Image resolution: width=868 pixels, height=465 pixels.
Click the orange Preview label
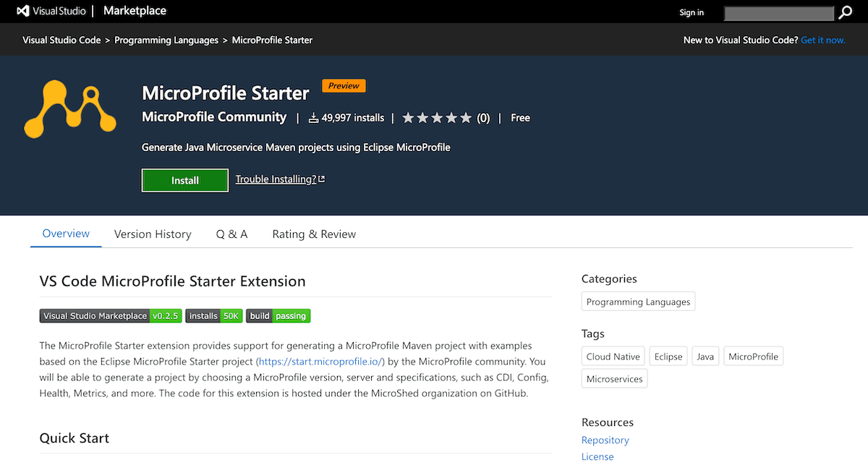click(x=344, y=86)
